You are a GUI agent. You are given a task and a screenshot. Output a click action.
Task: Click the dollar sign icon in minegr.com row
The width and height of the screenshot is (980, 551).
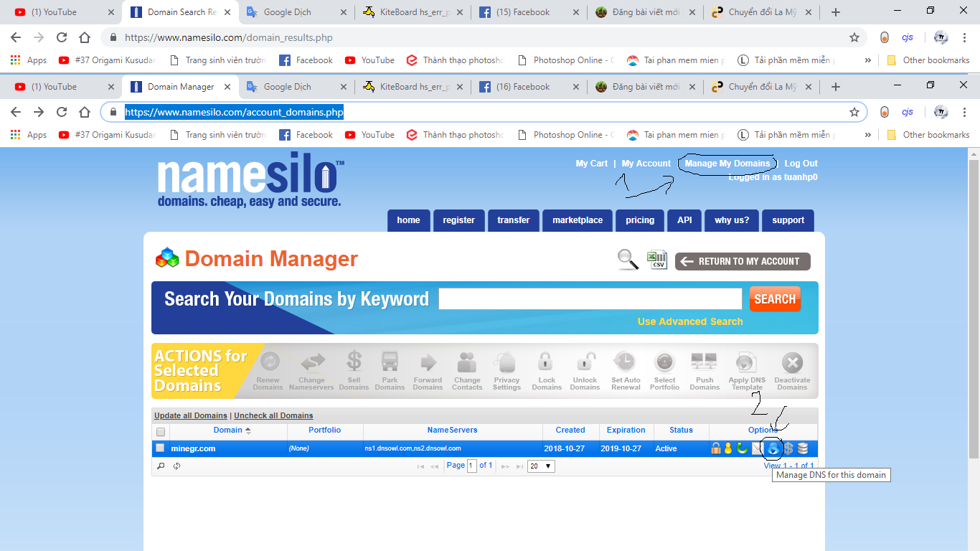tap(788, 448)
